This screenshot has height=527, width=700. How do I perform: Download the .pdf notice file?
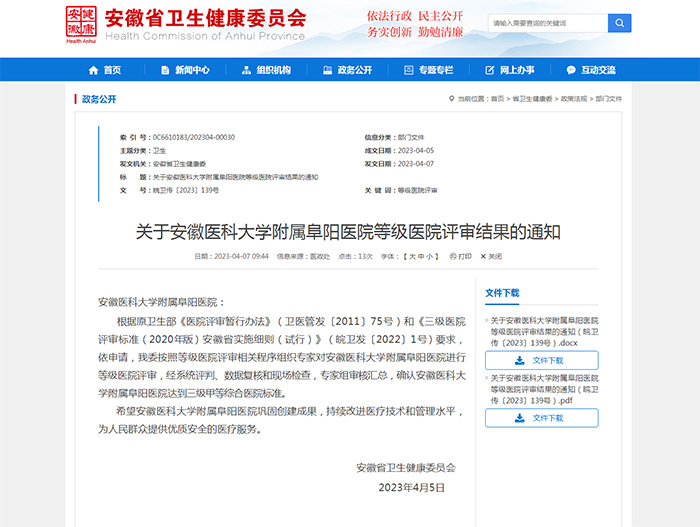tap(542, 418)
